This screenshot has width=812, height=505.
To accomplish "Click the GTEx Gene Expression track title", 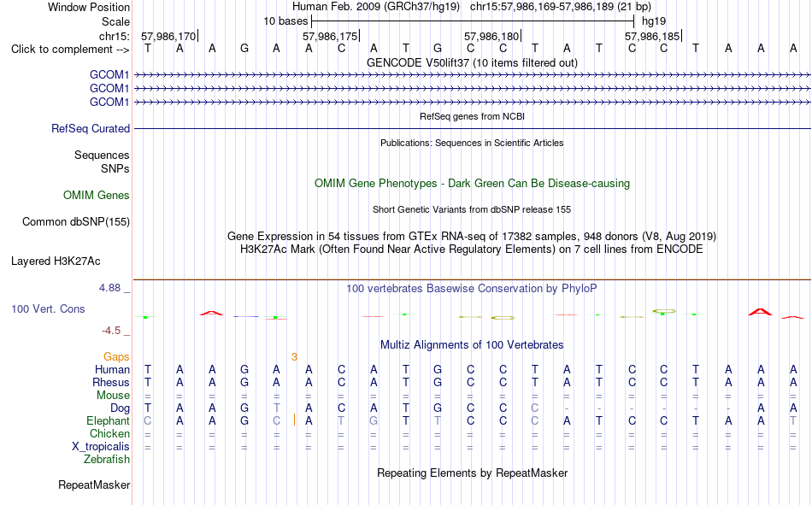I will pos(472,236).
